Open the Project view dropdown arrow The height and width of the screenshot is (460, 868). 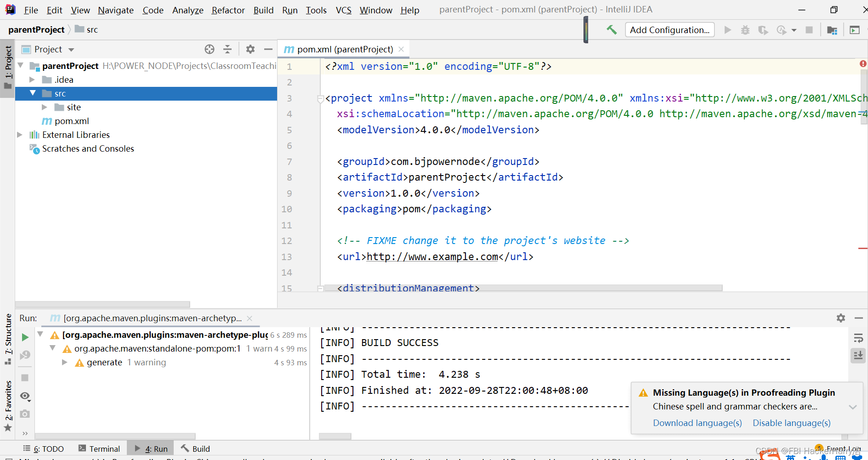click(x=71, y=50)
